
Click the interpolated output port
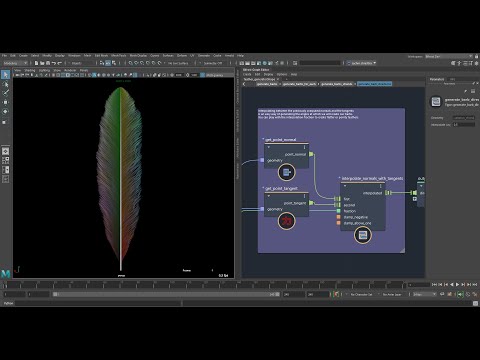tap(387, 193)
